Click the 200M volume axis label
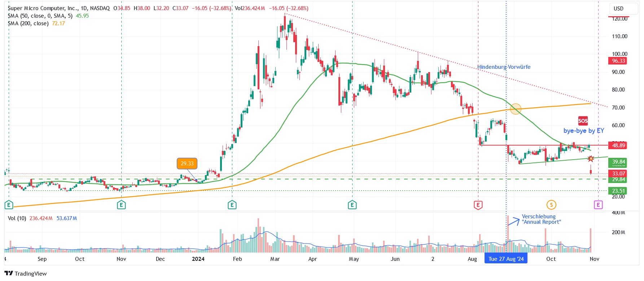 [618, 232]
